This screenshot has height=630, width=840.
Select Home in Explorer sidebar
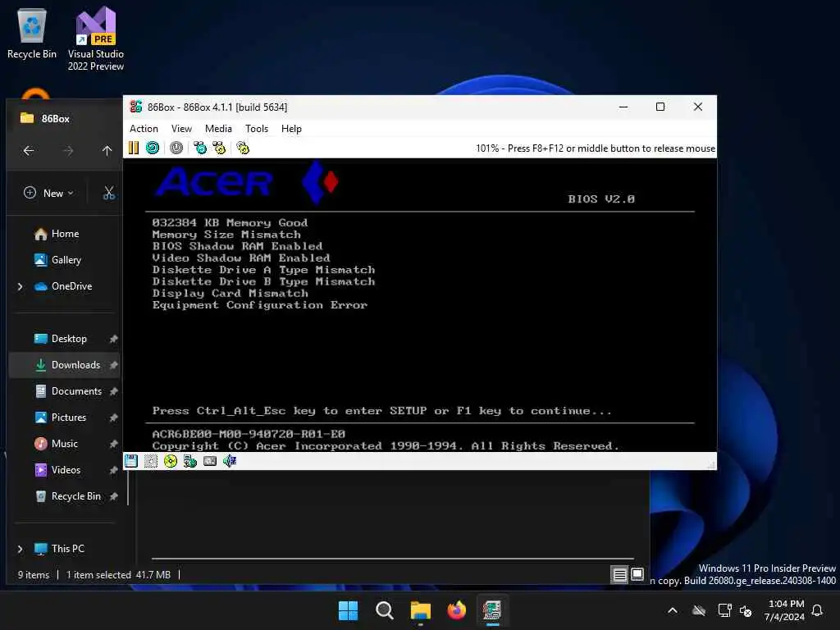click(65, 234)
